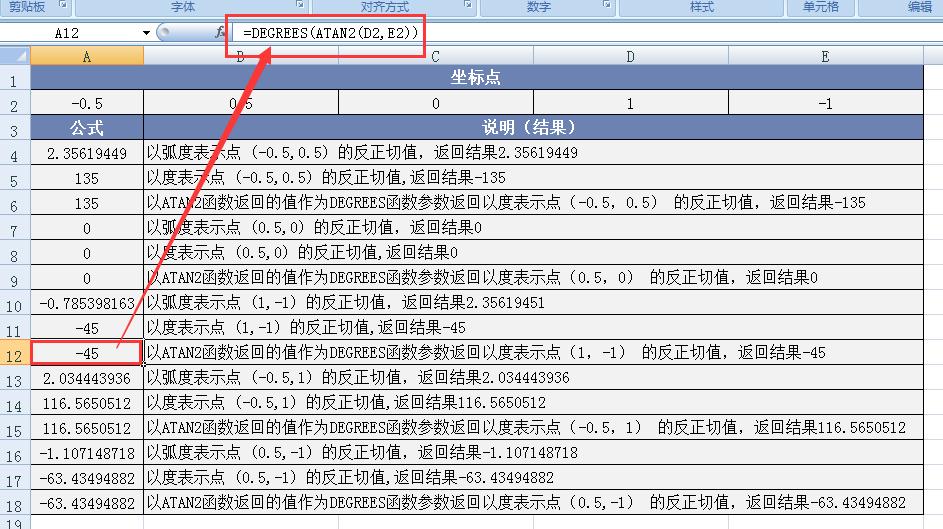Select column A header
Viewport: 943px width, 529px height.
pyautogui.click(x=87, y=57)
